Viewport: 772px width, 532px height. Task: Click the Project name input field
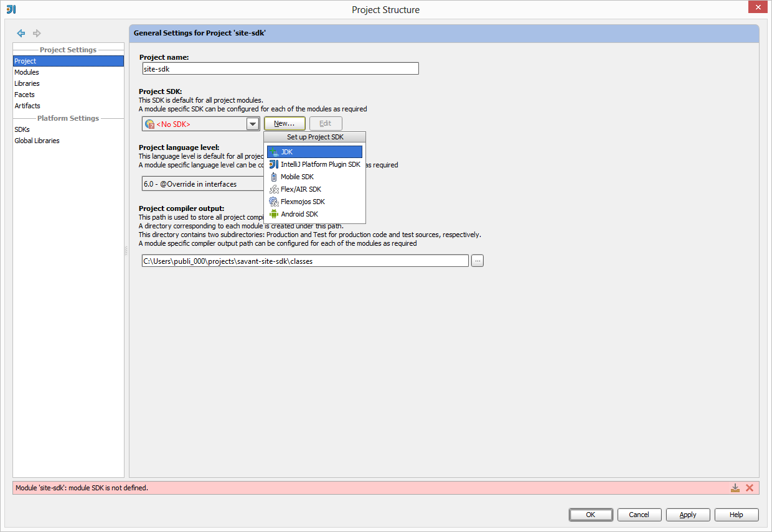click(280, 69)
